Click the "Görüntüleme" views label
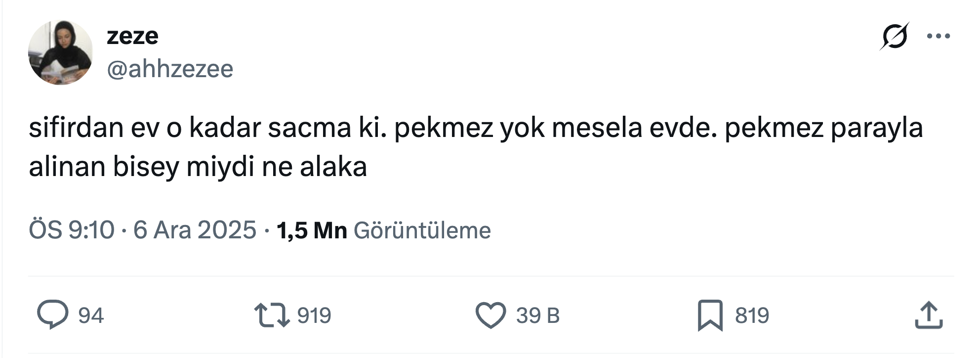 (422, 230)
